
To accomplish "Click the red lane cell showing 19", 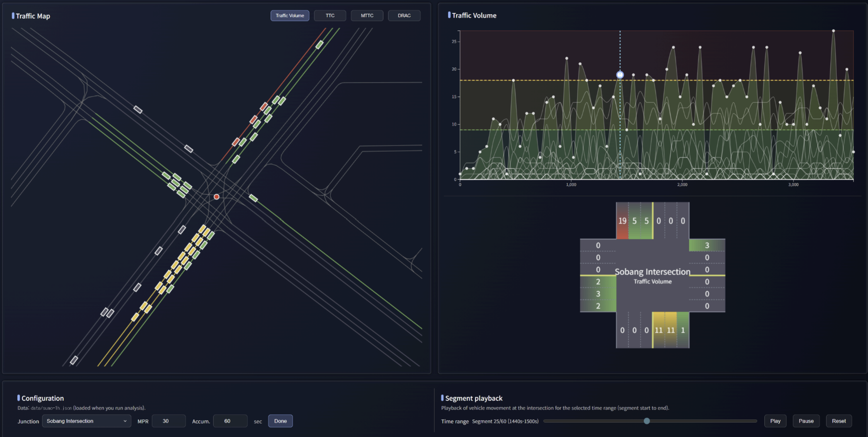I will [622, 221].
